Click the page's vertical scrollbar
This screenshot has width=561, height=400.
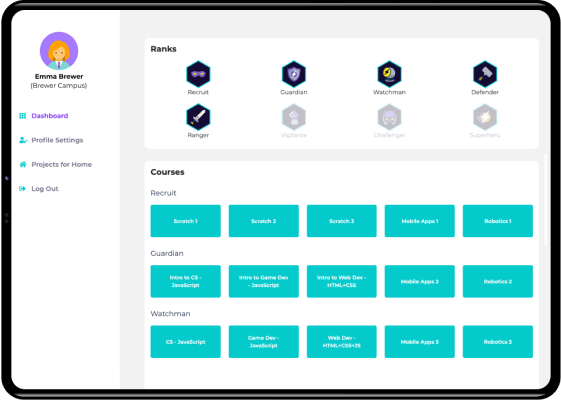pyautogui.click(x=546, y=200)
